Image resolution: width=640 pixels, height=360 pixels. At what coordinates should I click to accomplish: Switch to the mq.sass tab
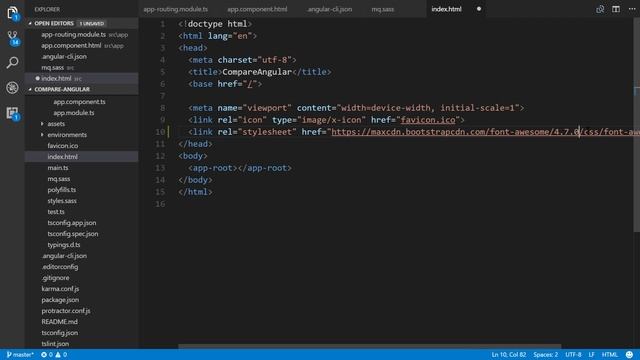click(382, 9)
